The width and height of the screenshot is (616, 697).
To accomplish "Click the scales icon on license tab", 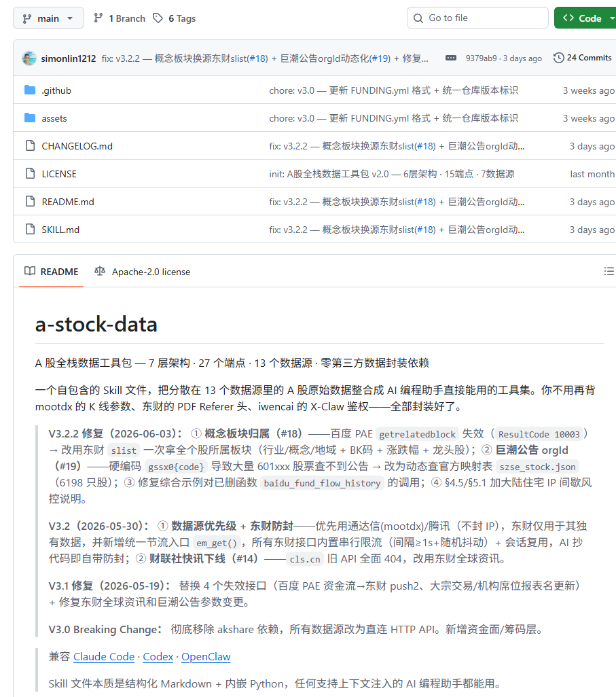I will pos(100,270).
